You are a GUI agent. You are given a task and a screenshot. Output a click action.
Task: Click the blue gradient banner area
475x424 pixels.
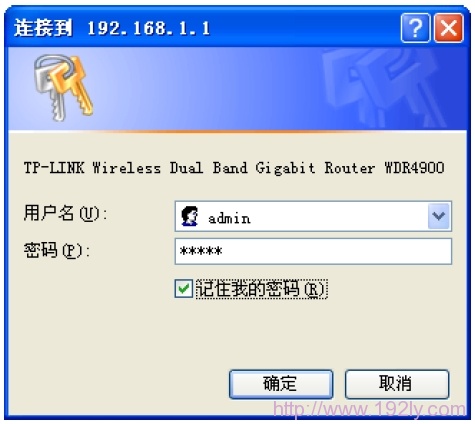pyautogui.click(x=237, y=88)
